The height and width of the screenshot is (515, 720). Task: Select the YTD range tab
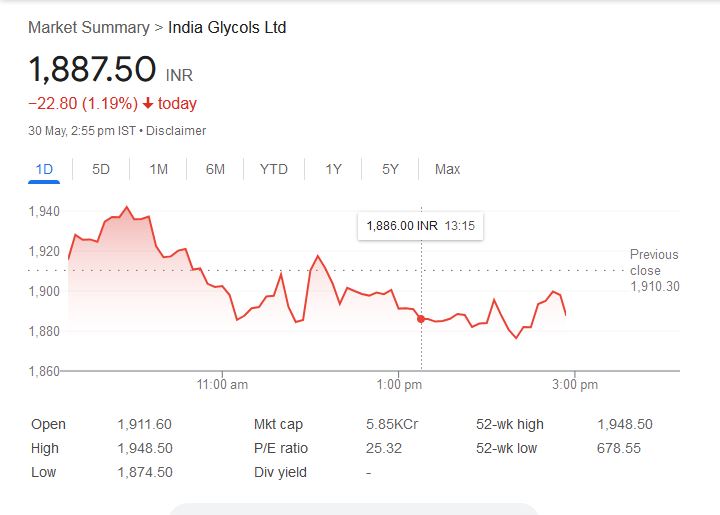click(x=273, y=169)
